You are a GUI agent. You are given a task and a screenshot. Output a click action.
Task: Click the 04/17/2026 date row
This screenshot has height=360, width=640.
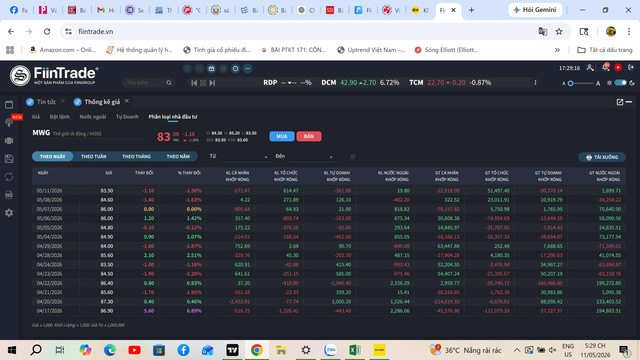(329, 311)
